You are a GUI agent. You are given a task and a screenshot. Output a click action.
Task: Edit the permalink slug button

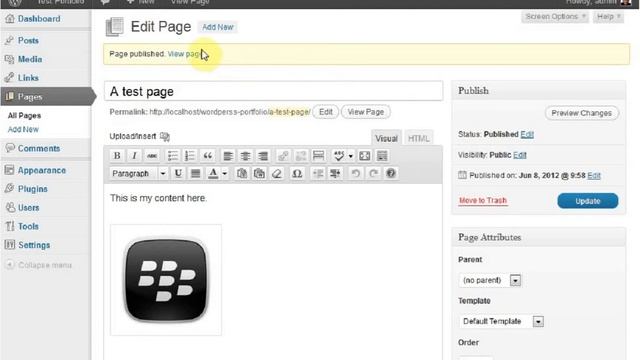pos(325,112)
